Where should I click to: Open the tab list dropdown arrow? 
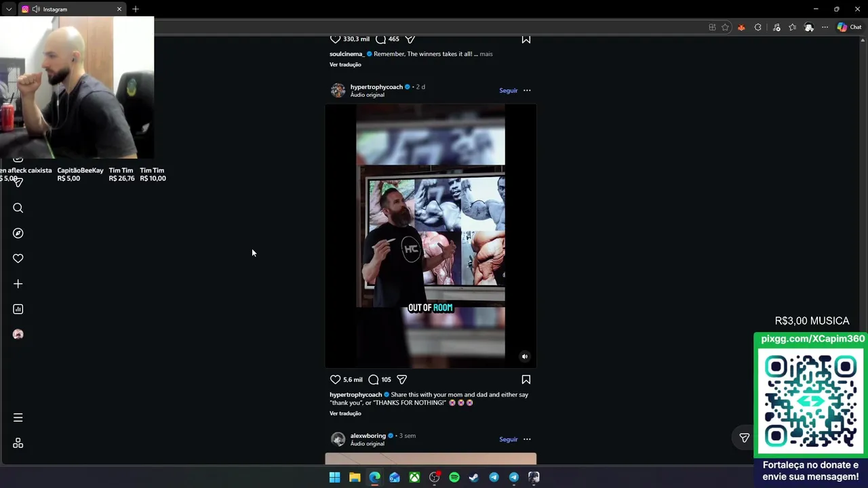pyautogui.click(x=8, y=9)
